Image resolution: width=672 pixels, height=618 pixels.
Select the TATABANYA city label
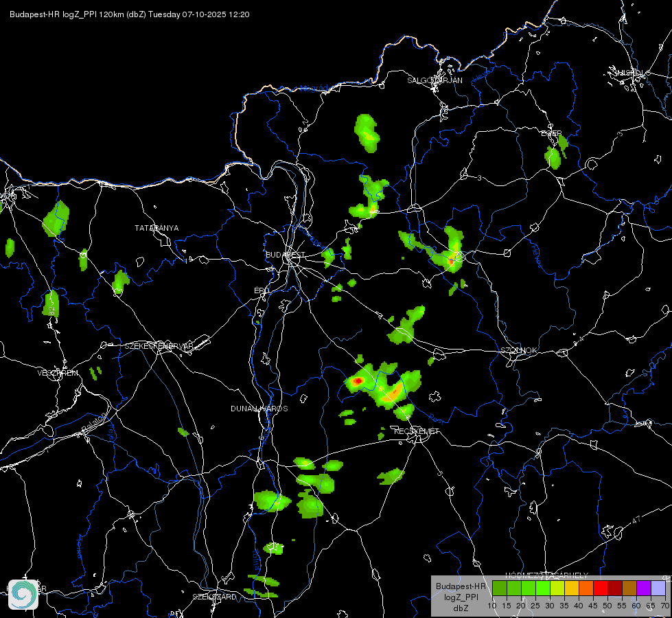coord(157,228)
